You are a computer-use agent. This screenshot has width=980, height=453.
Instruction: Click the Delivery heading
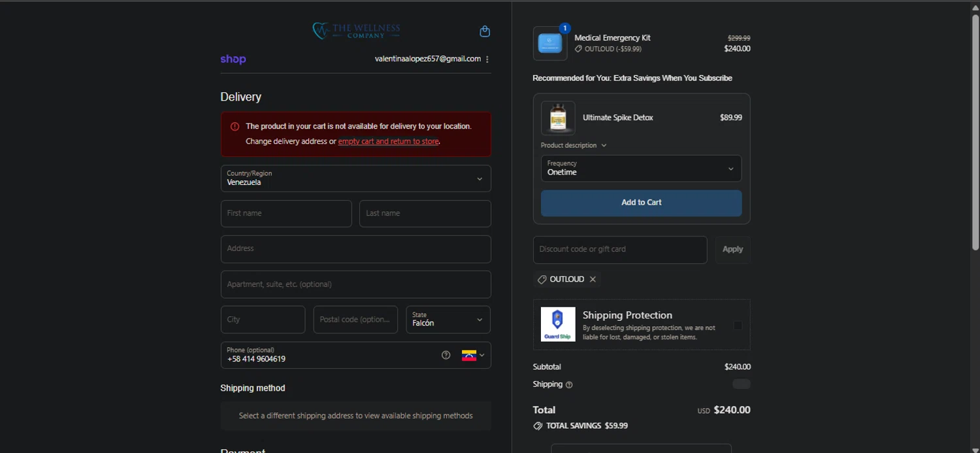click(240, 97)
